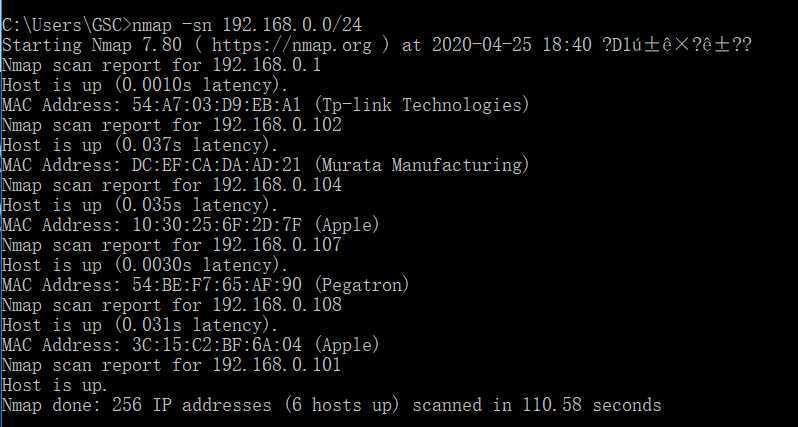Click the 0.0030s latency line
Screen dimensions: 798x427
(146, 266)
